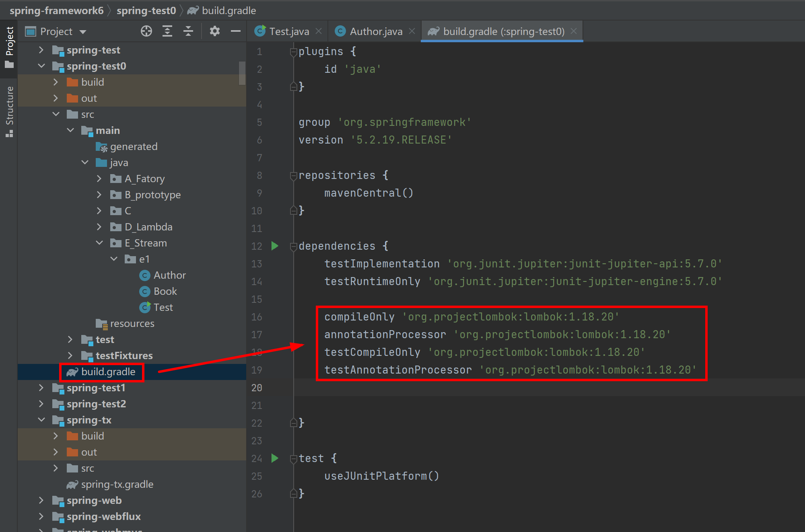
Task: Click the Collapse All icon in Project panel
Action: click(188, 31)
